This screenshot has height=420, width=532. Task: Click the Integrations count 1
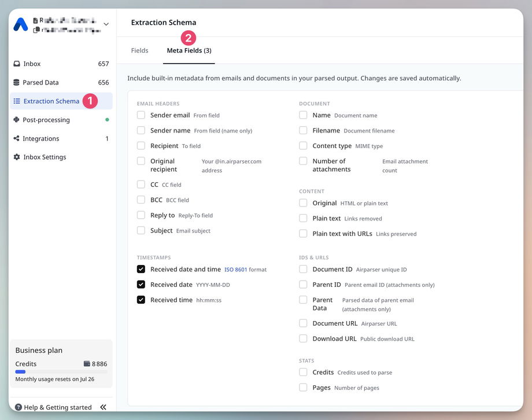107,138
